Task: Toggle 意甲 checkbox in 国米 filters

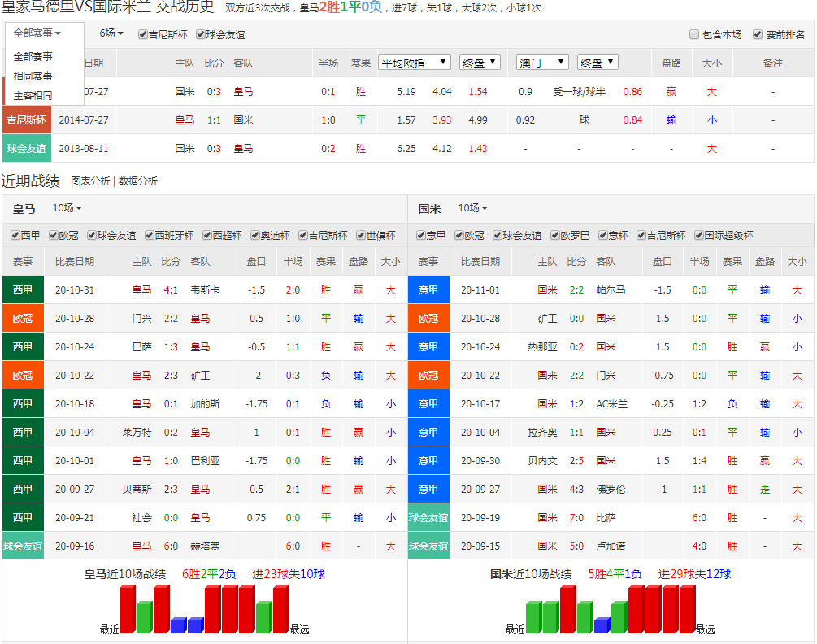Action: pyautogui.click(x=421, y=236)
